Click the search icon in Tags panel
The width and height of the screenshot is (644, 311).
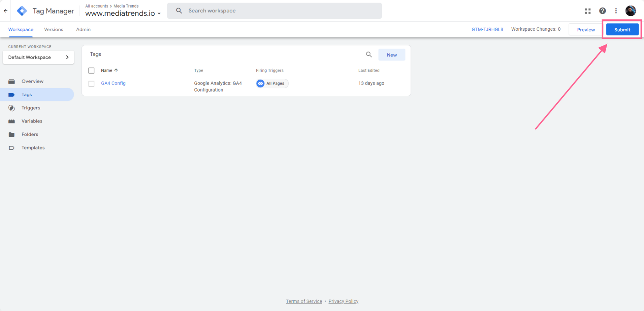[x=369, y=54]
